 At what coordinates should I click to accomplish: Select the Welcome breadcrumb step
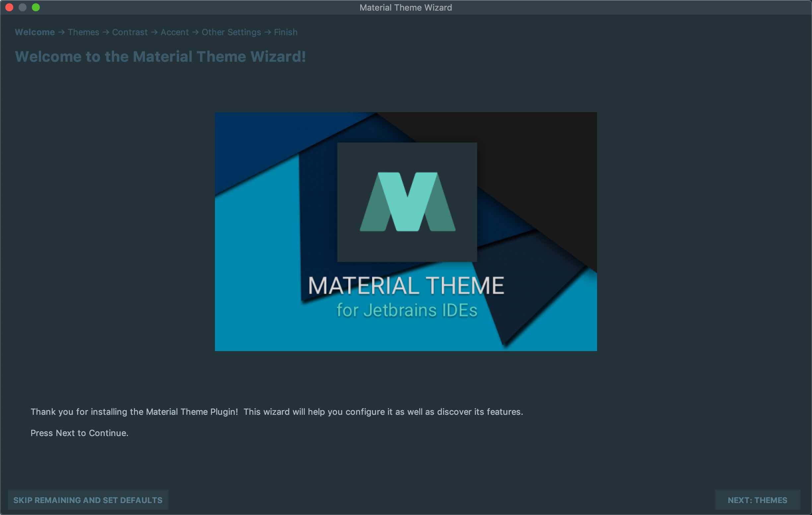pyautogui.click(x=35, y=33)
